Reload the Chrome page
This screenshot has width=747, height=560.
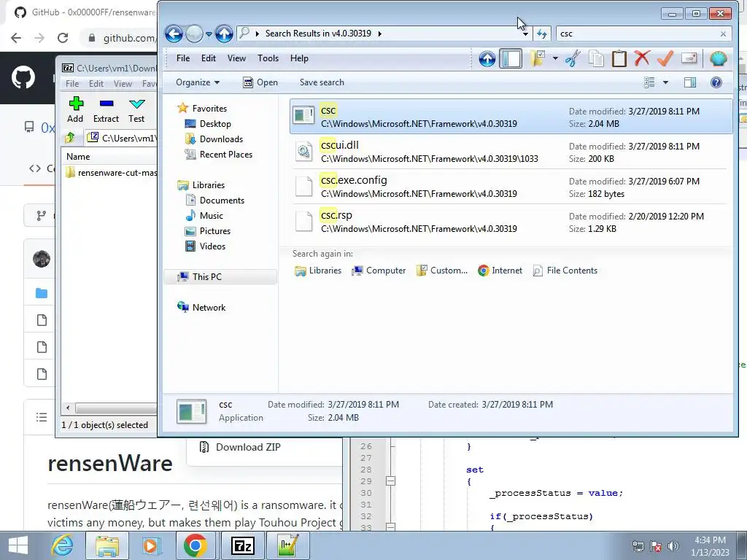[63, 38]
